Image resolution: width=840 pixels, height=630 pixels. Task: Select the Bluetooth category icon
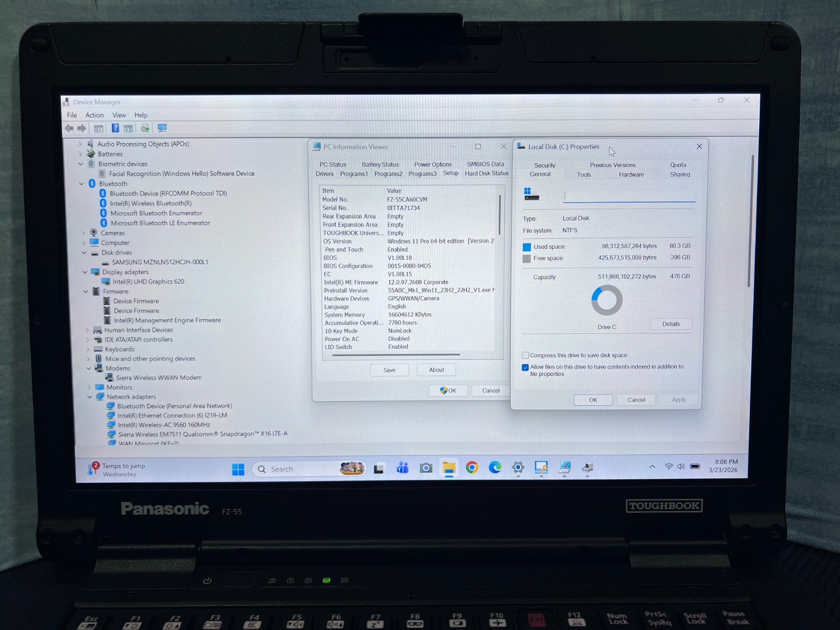[x=92, y=184]
